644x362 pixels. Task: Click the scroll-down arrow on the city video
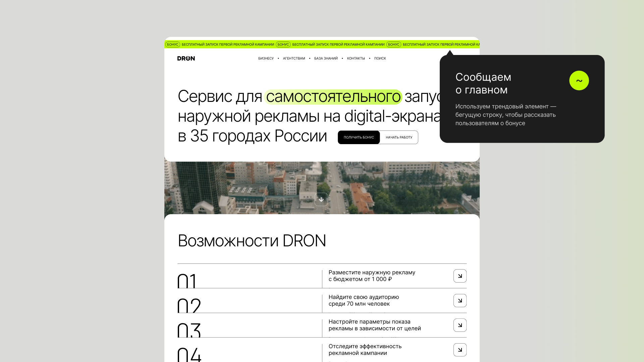pyautogui.click(x=321, y=199)
